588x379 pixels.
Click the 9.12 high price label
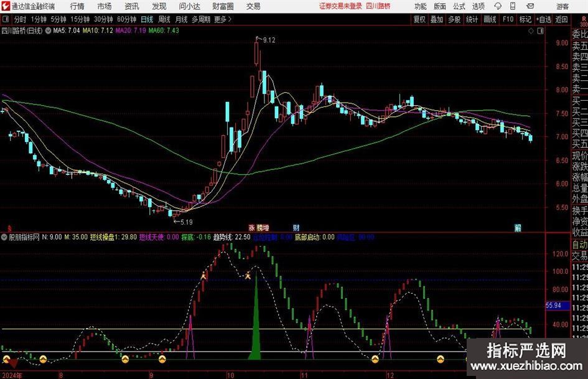coord(269,40)
